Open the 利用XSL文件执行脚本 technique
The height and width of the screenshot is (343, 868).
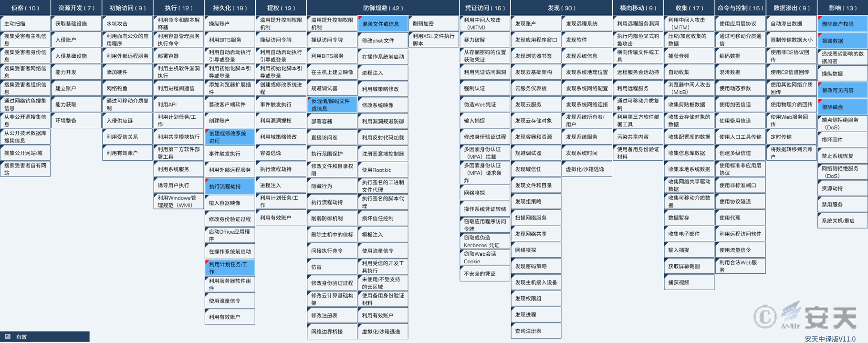[434, 40]
